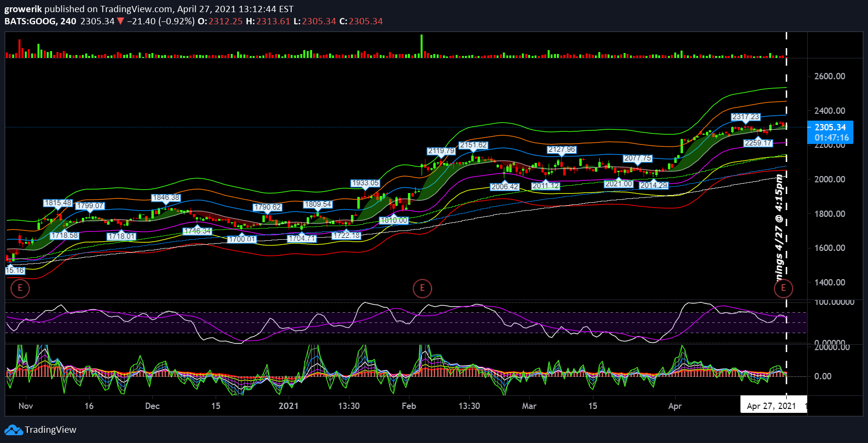
Task: Click the TradingView cloud logo icon
Action: pyautogui.click(x=14, y=430)
